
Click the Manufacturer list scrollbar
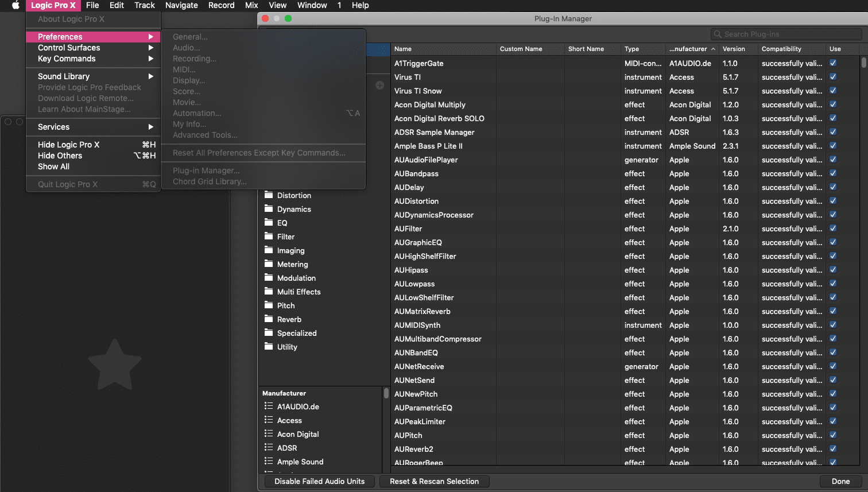(x=386, y=393)
